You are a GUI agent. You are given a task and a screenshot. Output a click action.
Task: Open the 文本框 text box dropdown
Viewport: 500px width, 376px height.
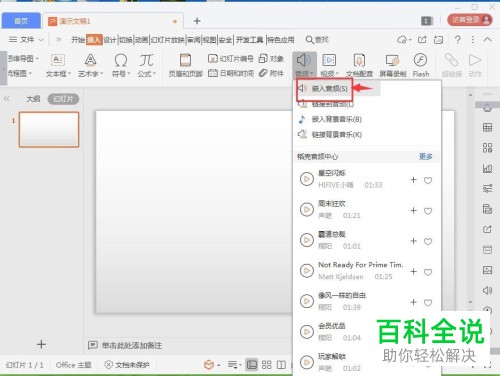[58, 65]
